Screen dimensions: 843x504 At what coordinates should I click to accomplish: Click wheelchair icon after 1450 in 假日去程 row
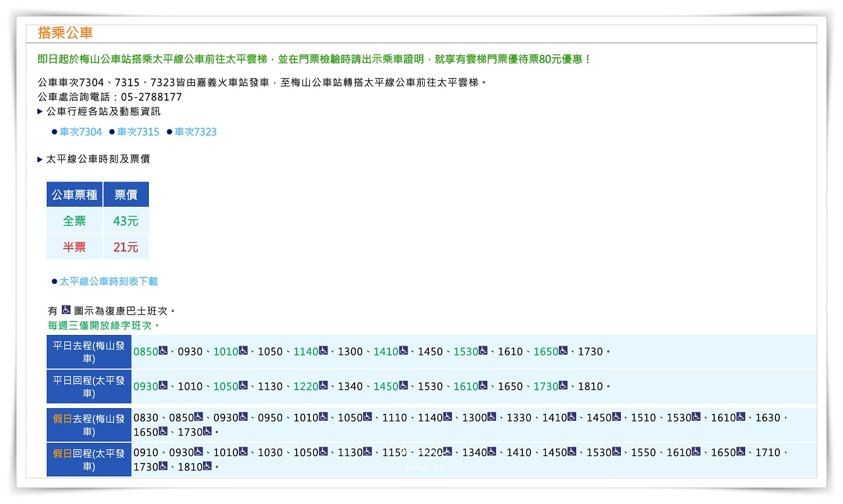click(x=616, y=417)
